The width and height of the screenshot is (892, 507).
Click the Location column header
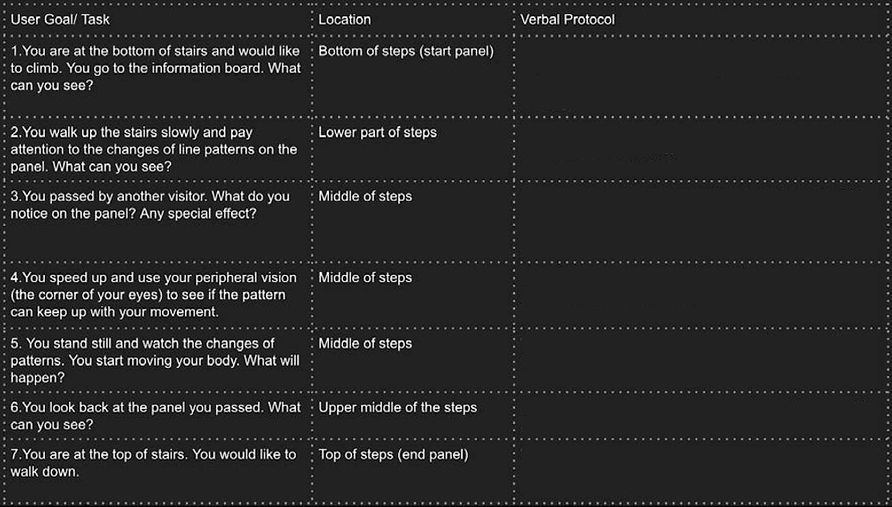click(344, 19)
